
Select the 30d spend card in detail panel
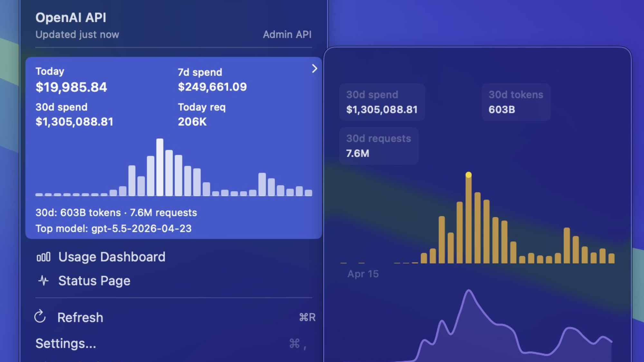382,102
